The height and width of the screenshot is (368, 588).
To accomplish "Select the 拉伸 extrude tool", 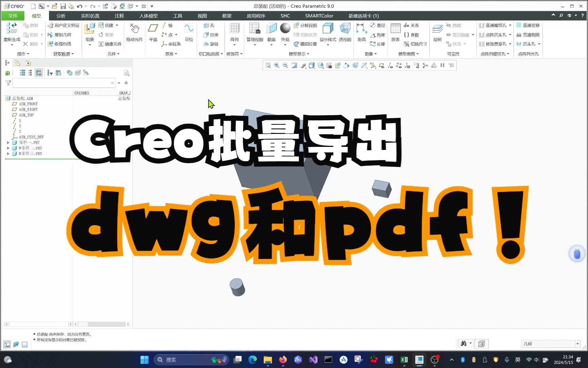I will click(x=211, y=35).
